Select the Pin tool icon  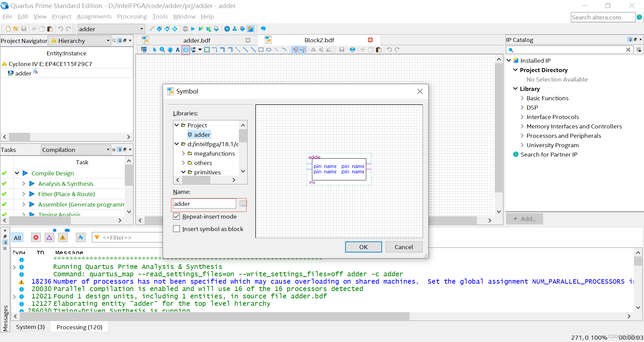[193, 50]
